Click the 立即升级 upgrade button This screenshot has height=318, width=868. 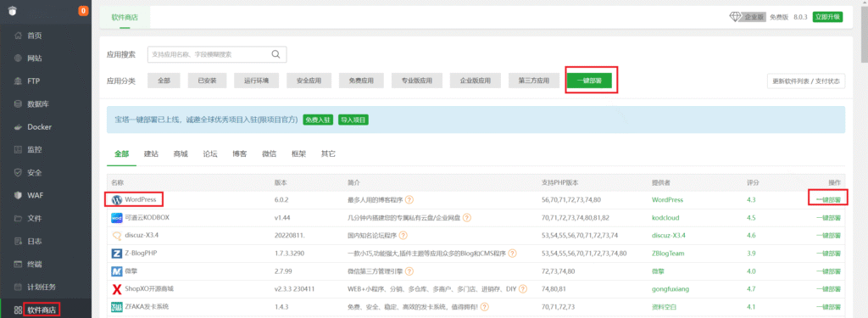pyautogui.click(x=827, y=17)
